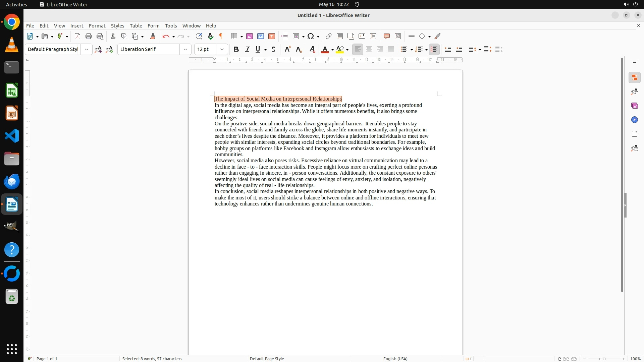Insert a hyperlink using the toolbar icon
Image resolution: width=644 pixels, height=362 pixels.
pyautogui.click(x=329, y=36)
